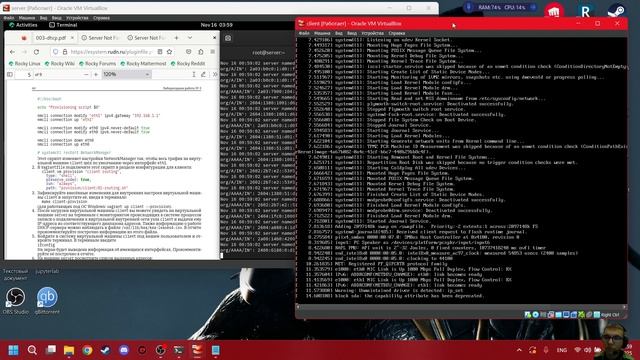Open OBS Studio desktop shortcut

(16, 301)
